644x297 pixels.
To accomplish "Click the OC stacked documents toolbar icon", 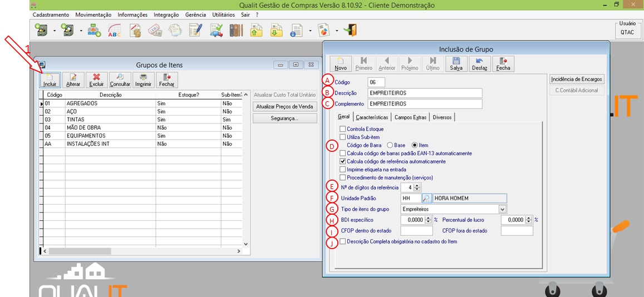I will click(176, 31).
